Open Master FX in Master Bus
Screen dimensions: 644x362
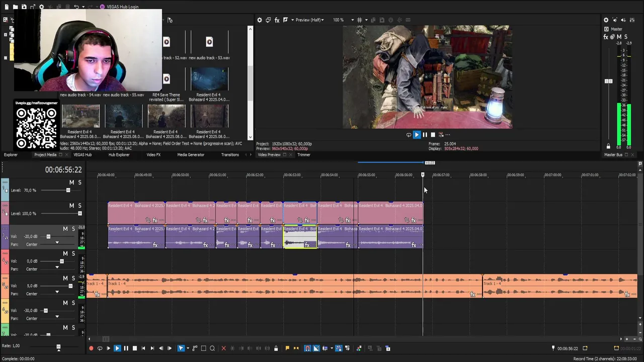pos(606,37)
